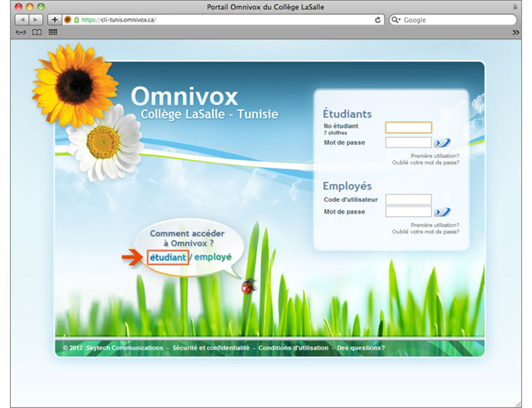This screenshot has width=532, height=408.
Task: Open employee Première utilisation link
Action: coord(435,225)
